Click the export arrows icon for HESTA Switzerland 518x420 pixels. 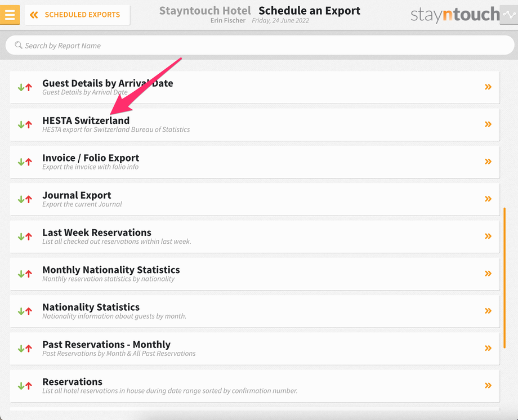25,124
